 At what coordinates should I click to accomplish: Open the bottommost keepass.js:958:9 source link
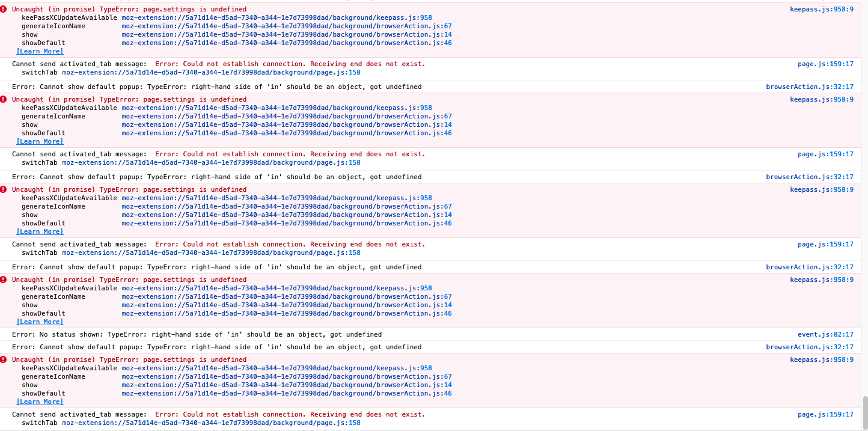pyautogui.click(x=822, y=359)
